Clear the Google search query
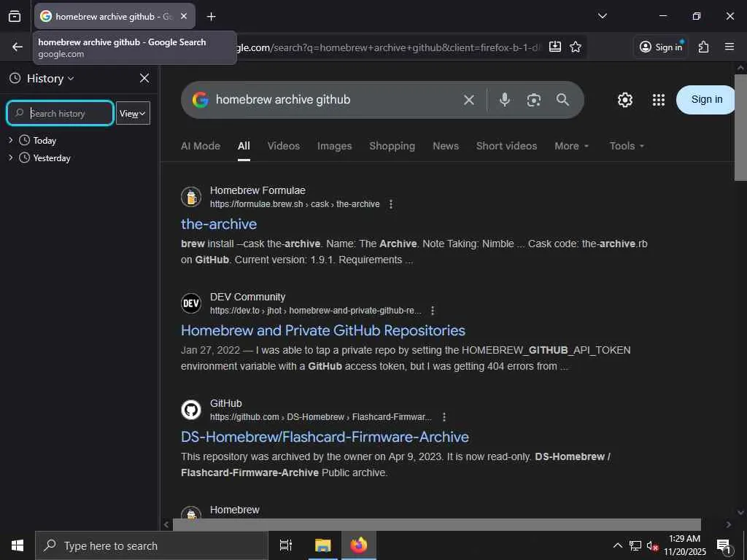 click(469, 99)
